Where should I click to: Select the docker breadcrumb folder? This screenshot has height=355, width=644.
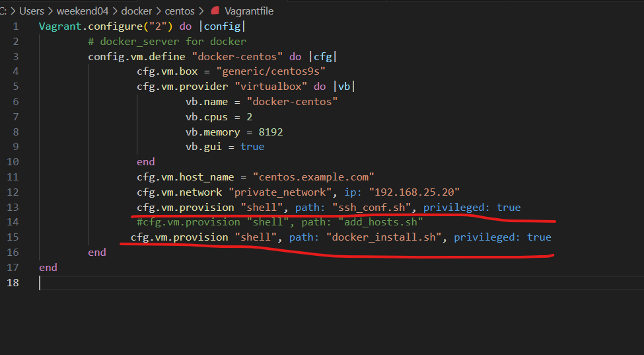click(x=136, y=11)
